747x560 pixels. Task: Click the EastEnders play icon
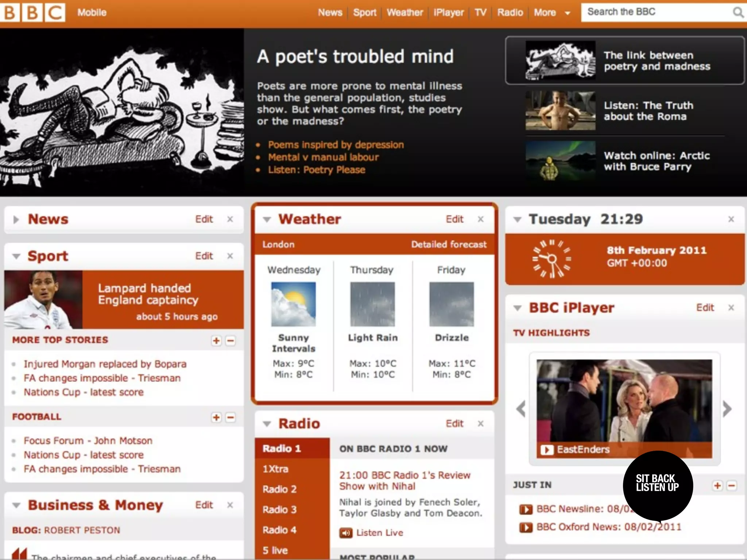547,450
